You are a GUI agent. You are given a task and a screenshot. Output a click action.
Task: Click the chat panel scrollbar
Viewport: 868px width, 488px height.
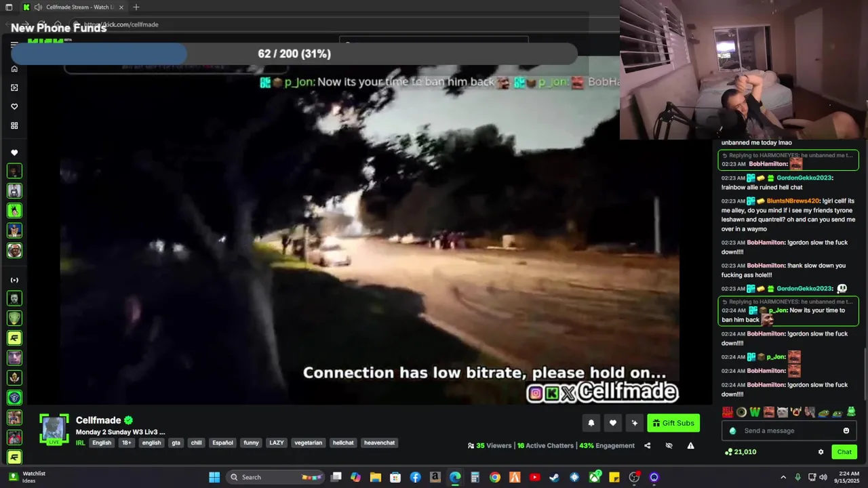(x=865, y=373)
